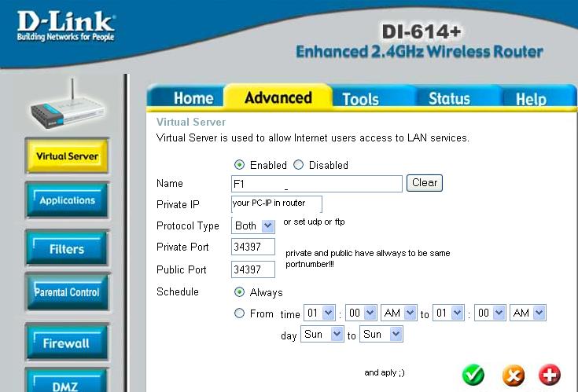Image resolution: width=578 pixels, height=392 pixels.
Task: Click the red plus Help icon
Action: click(550, 375)
